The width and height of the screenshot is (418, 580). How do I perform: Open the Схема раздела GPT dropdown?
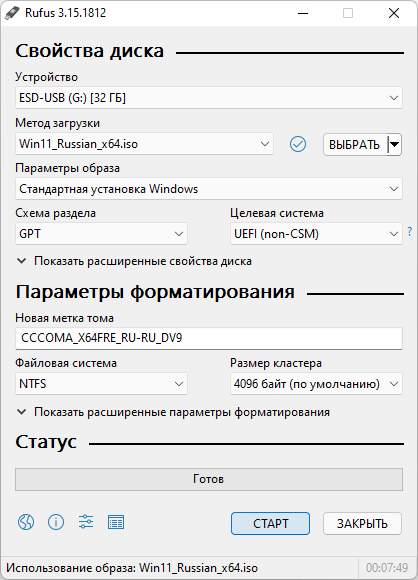[101, 234]
